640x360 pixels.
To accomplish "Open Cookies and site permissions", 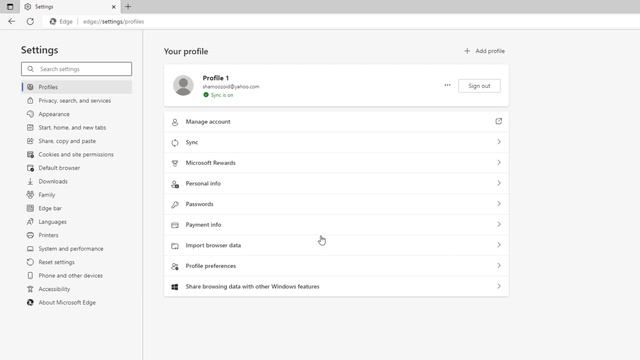I will click(x=77, y=154).
